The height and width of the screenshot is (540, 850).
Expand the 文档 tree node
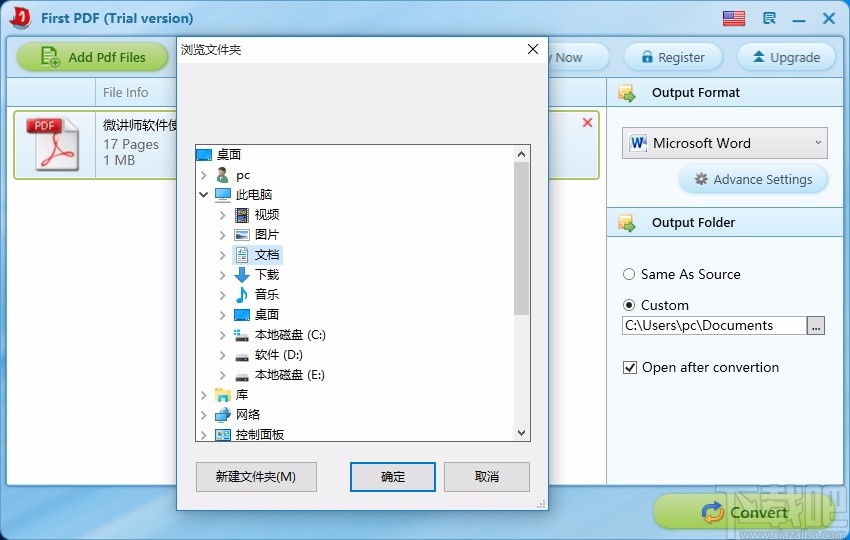tap(222, 255)
